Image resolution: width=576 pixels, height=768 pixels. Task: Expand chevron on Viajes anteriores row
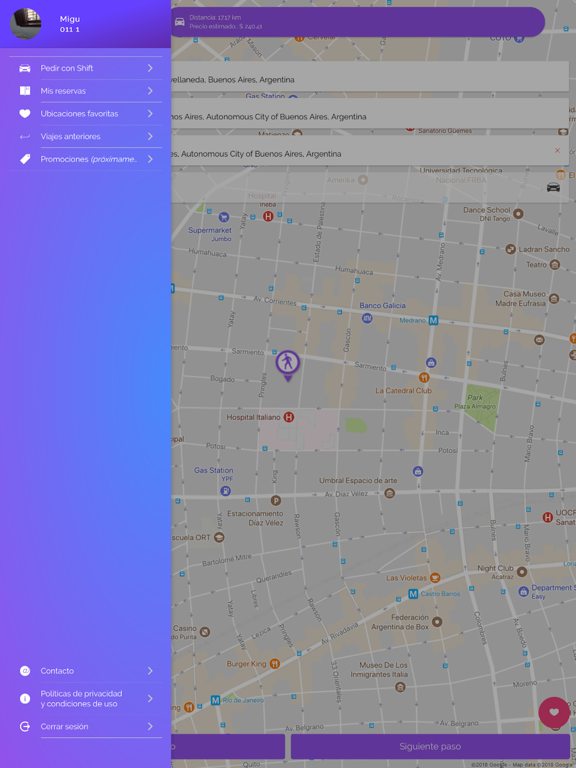(x=150, y=136)
